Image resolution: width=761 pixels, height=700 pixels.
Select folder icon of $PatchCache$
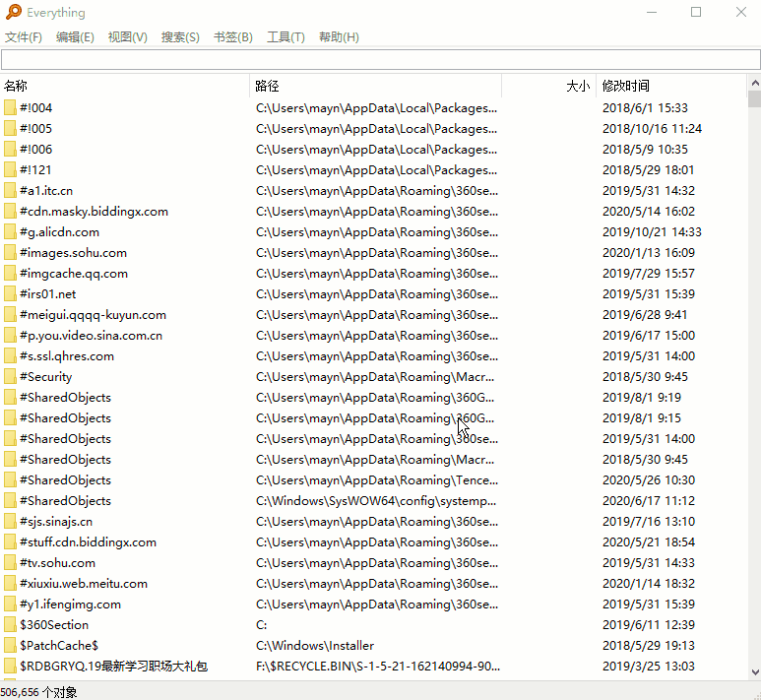pyautogui.click(x=10, y=646)
